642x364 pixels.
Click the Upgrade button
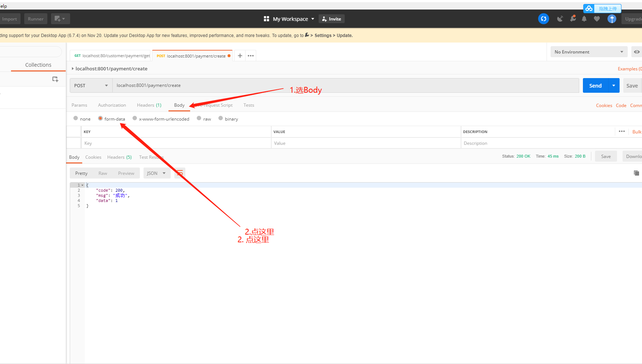632,19
